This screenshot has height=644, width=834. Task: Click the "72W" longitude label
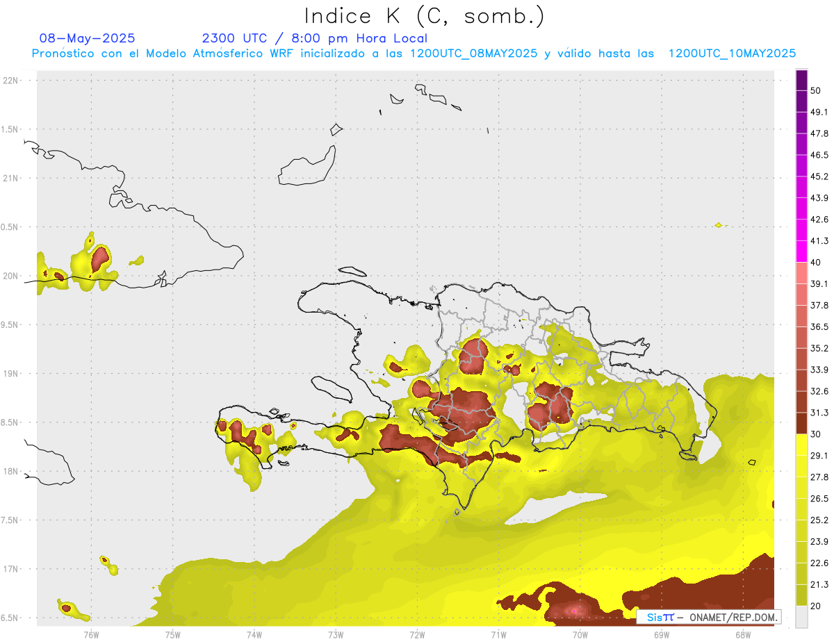click(x=417, y=635)
